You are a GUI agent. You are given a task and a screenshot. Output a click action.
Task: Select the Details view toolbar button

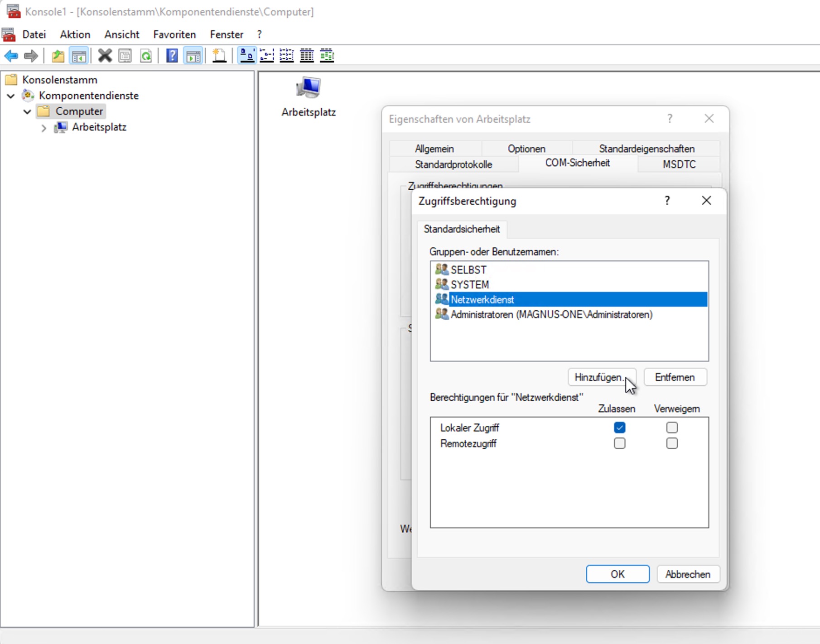coord(307,56)
